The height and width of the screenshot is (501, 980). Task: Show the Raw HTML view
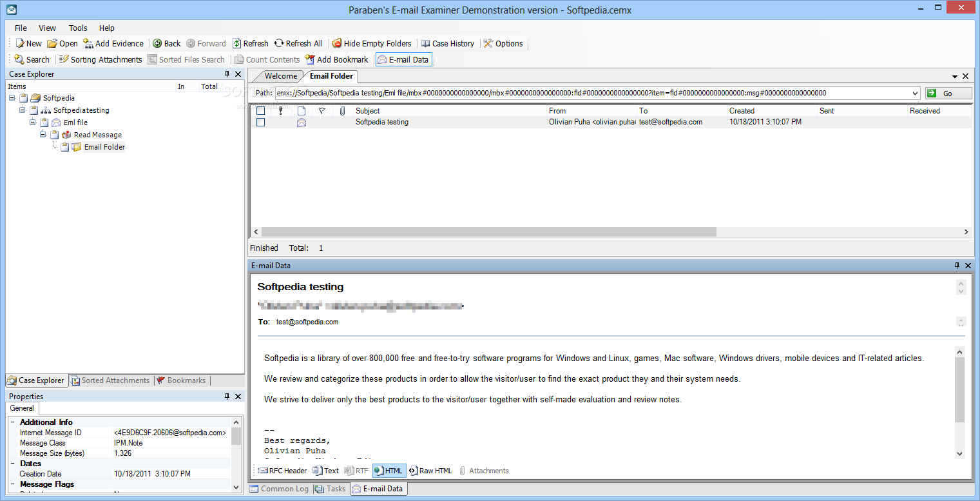tap(430, 471)
